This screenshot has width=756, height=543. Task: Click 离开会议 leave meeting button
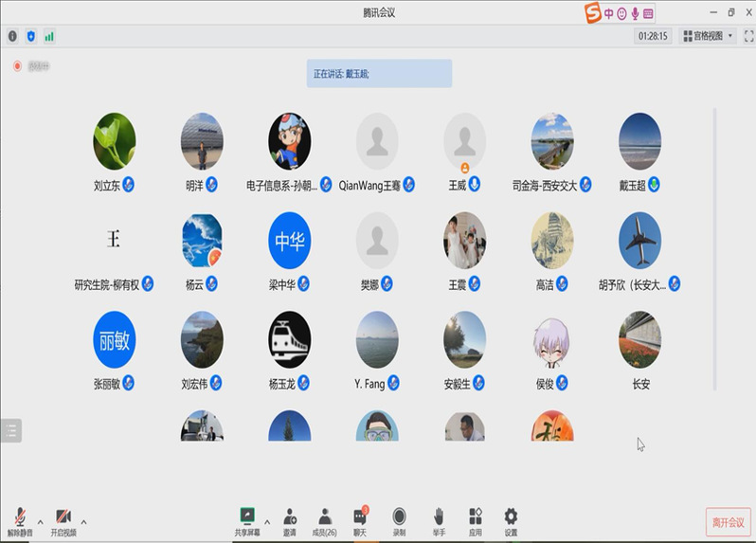[728, 522]
